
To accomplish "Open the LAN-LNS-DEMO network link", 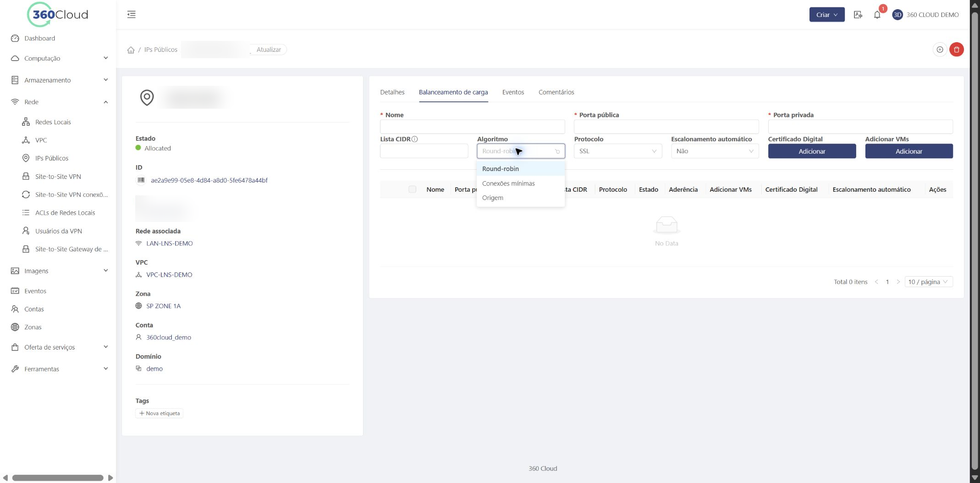I will coord(169,244).
